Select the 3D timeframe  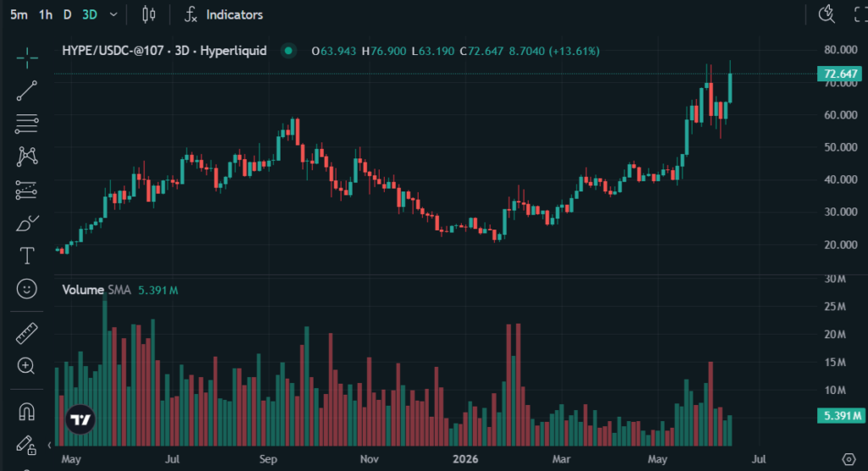(90, 15)
